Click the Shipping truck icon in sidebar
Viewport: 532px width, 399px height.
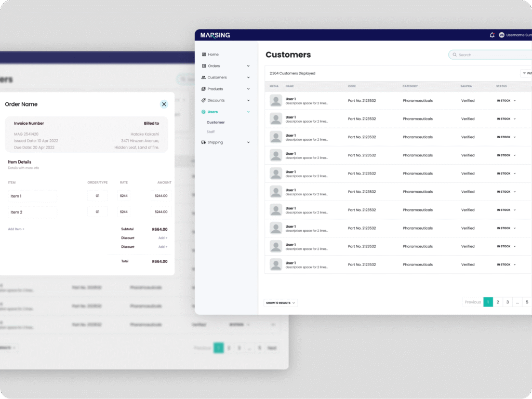(x=204, y=142)
